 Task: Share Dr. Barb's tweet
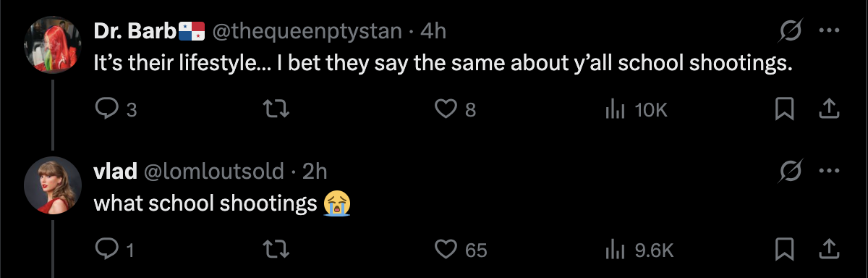[827, 109]
